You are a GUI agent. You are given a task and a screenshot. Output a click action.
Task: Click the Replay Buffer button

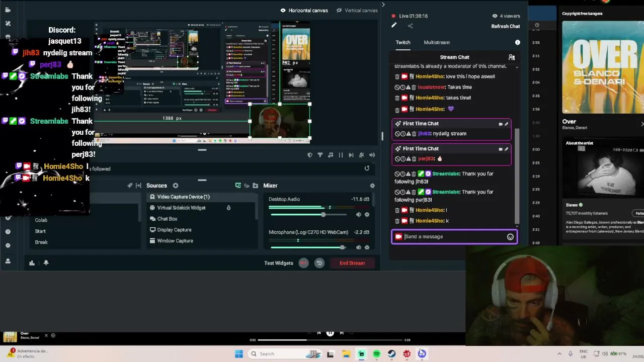tap(319, 263)
